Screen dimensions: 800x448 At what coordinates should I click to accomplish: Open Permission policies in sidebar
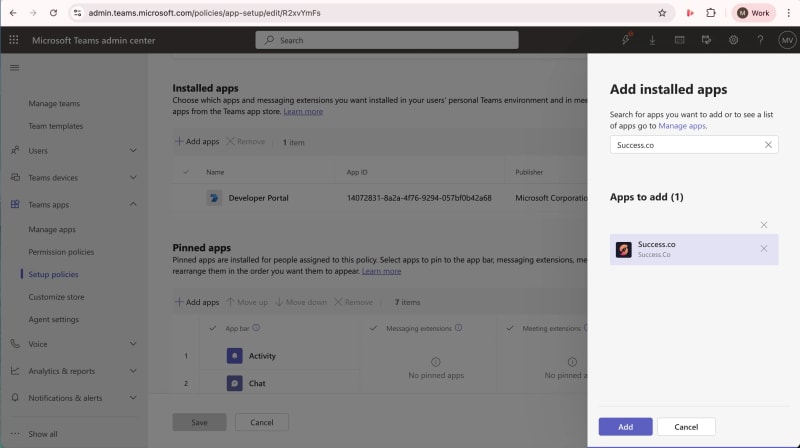click(x=61, y=252)
